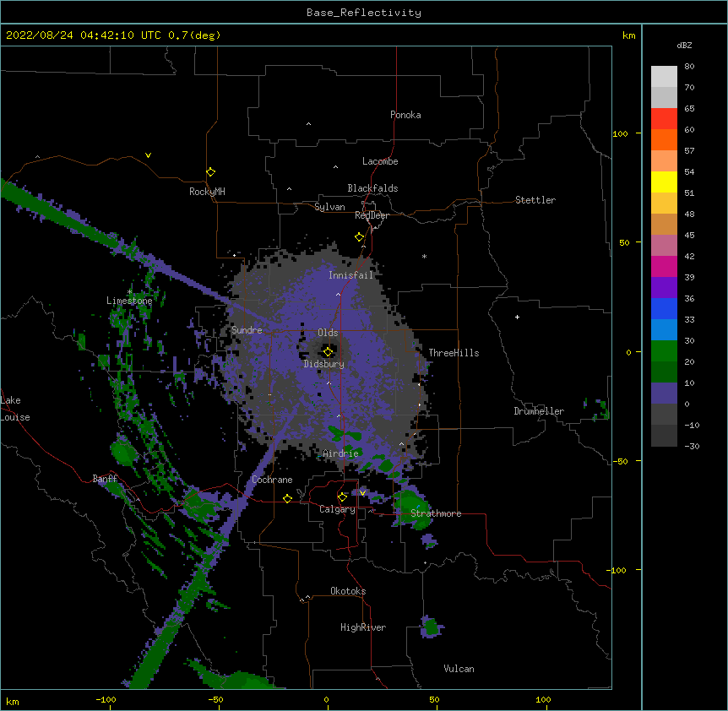This screenshot has width=728, height=711.
Task: Click the Base_Reflectivity title text
Action: (x=364, y=13)
